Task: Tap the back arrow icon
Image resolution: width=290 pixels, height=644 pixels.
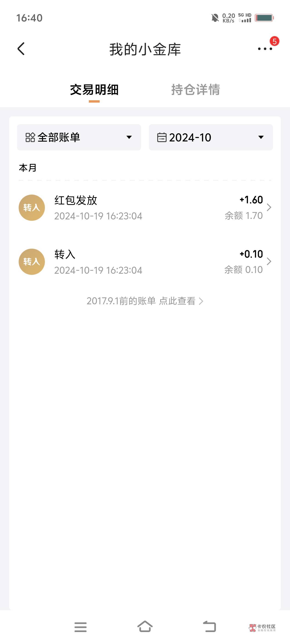Action: pos(21,49)
